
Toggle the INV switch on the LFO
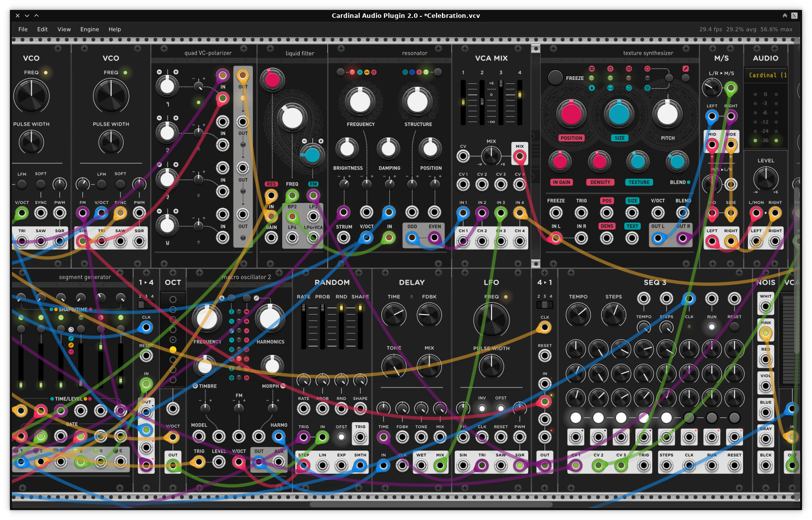pos(482,408)
